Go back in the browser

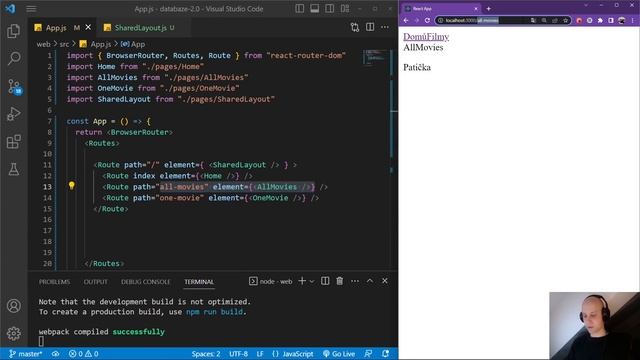coord(406,20)
